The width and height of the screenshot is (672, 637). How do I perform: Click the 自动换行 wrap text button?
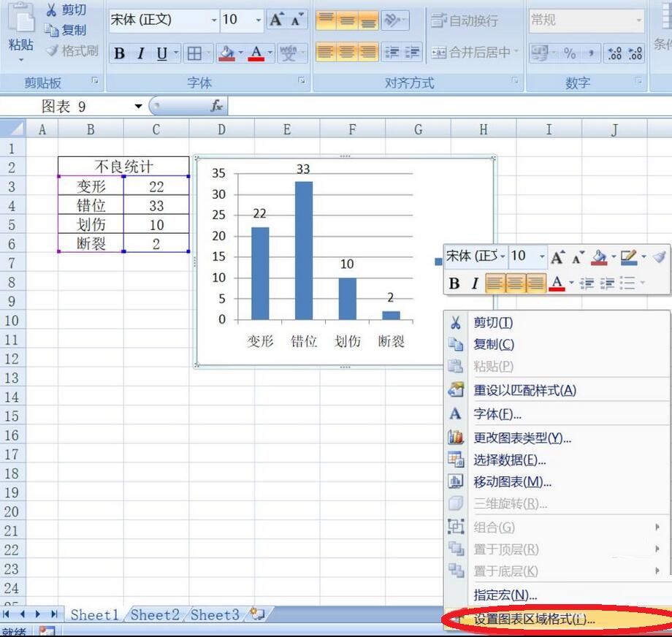[465, 20]
